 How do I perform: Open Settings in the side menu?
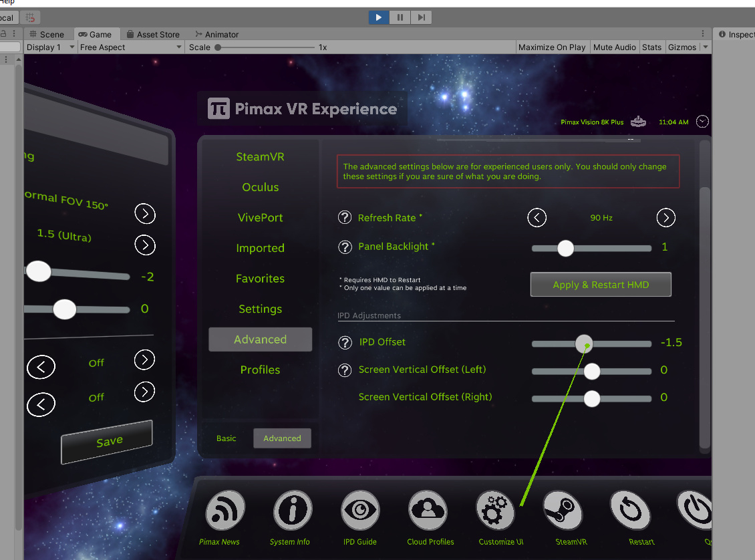[260, 309]
